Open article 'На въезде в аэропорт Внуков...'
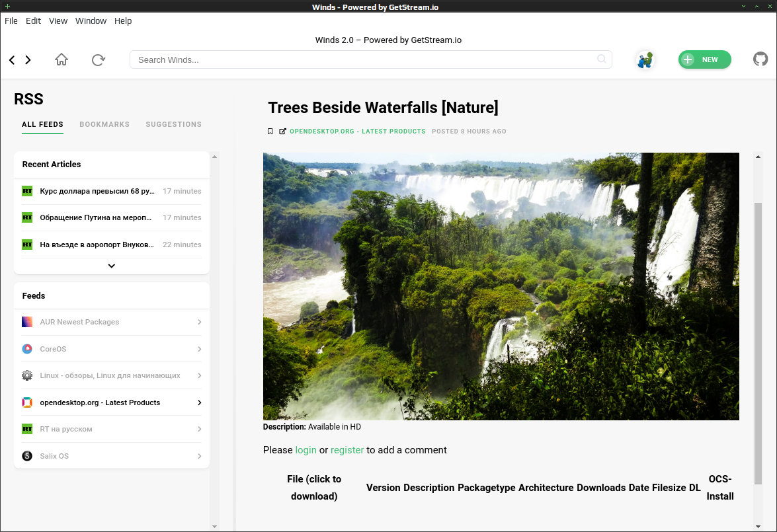Viewport: 777px width, 532px height. pos(97,245)
